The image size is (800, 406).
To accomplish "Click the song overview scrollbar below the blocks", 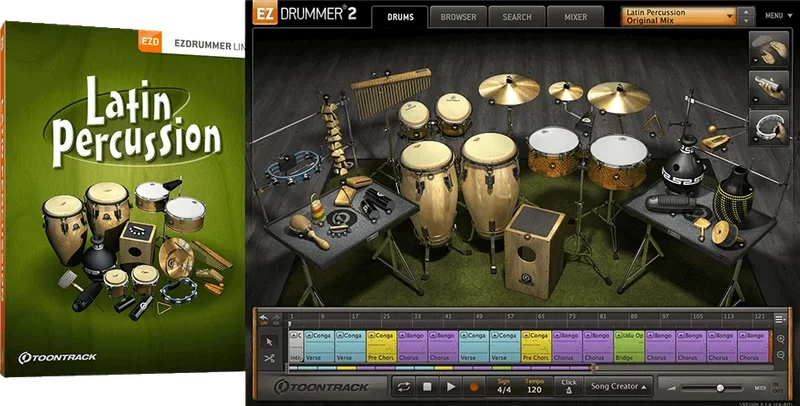I will coord(441,367).
